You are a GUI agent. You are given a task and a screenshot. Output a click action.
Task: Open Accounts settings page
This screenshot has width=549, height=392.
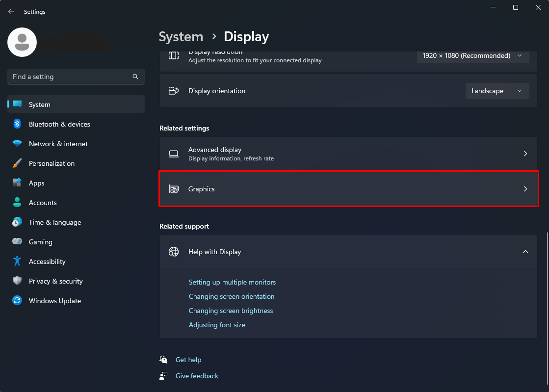43,203
